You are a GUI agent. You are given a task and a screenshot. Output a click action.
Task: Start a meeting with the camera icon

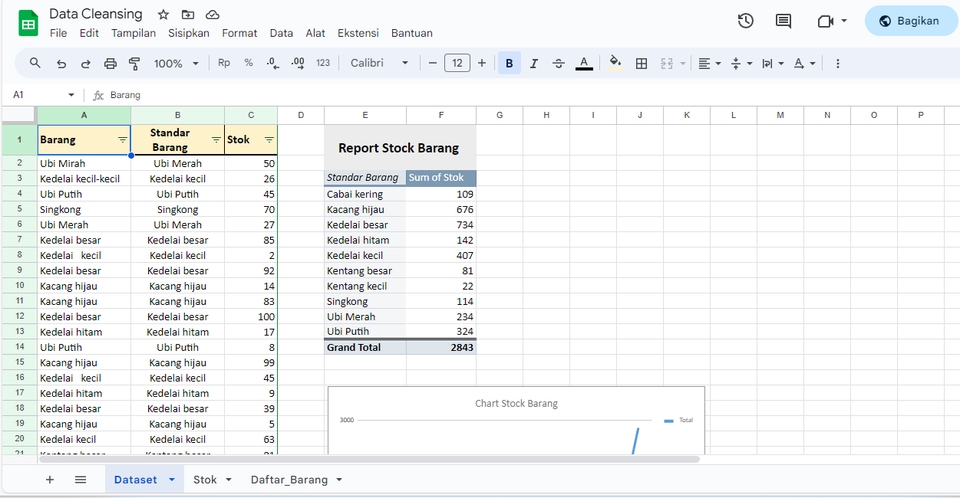point(826,21)
